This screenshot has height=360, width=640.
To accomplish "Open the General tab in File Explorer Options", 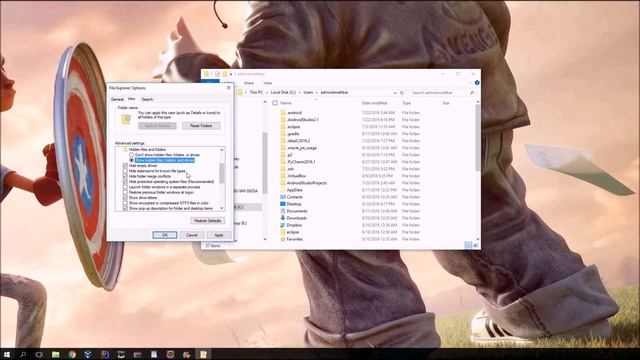I will pyautogui.click(x=117, y=99).
